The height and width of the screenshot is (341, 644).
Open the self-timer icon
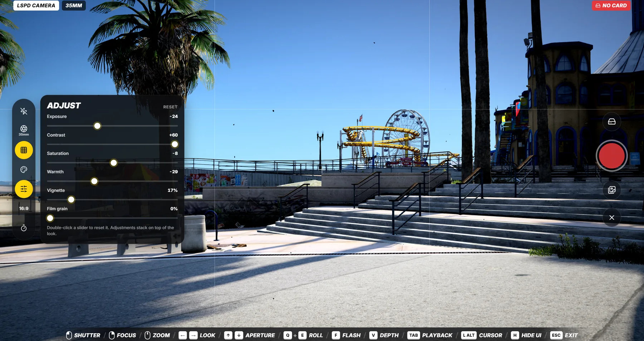pos(24,228)
